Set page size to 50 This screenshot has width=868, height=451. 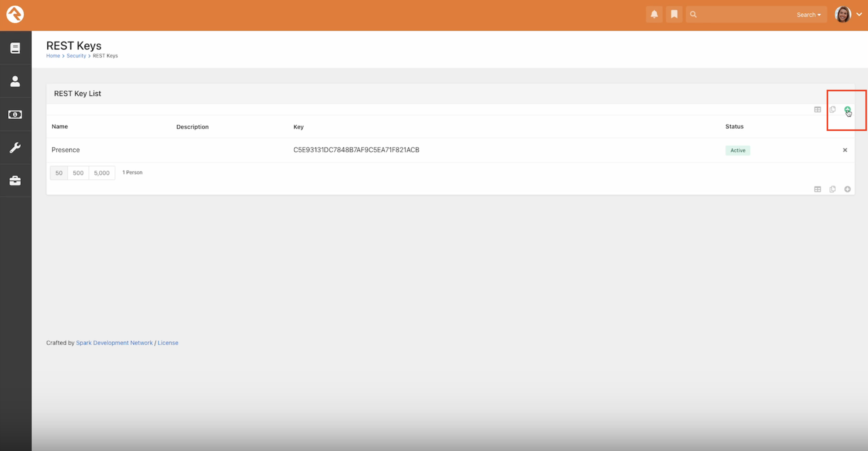coord(59,173)
